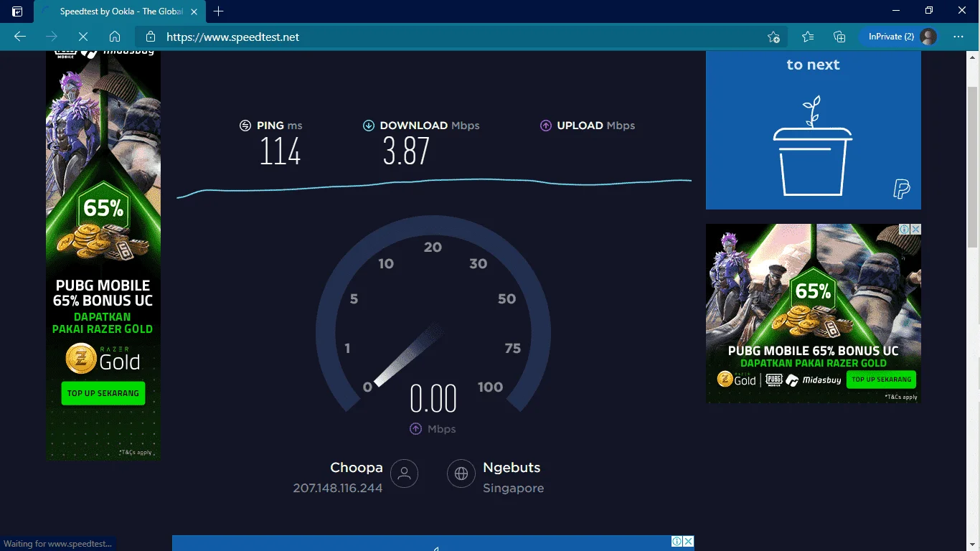Click the UPLOAD arrow icon
This screenshot has width=980, height=551.
click(x=546, y=126)
